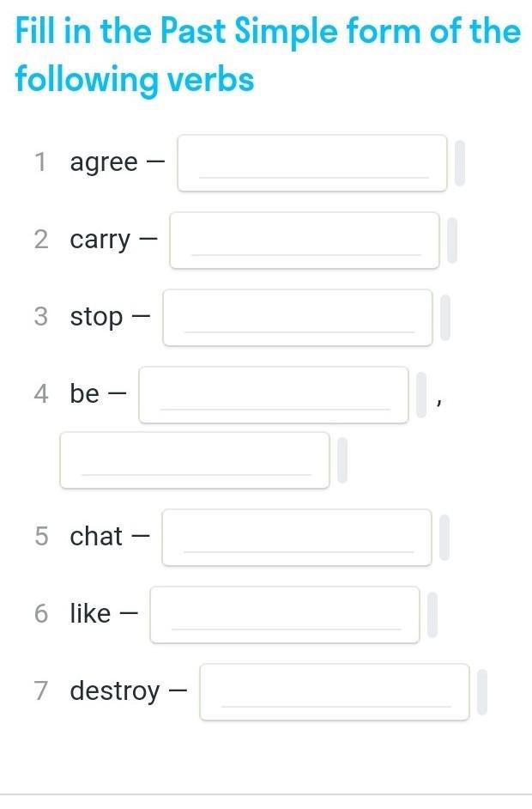Click the word 'chat' in item 5

tap(96, 536)
